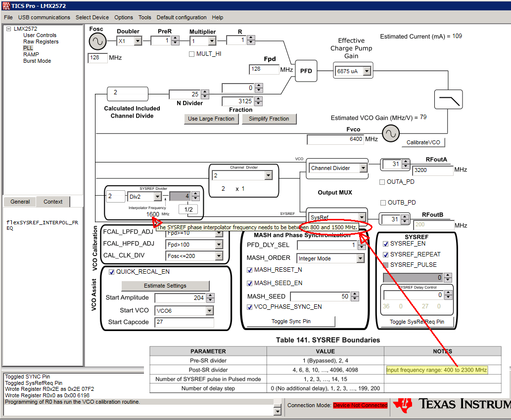The image size is (511, 420).
Task: Open the Start VCO dropdown
Action: pos(210,311)
